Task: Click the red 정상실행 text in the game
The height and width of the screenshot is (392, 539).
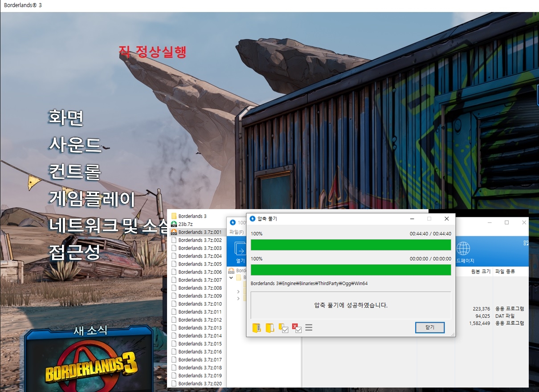Action: (x=160, y=52)
